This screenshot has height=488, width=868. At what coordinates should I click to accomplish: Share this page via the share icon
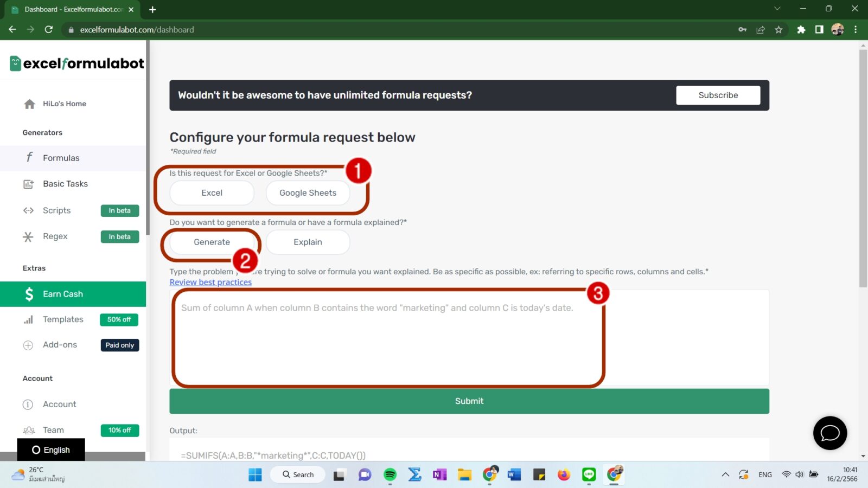coord(761,30)
